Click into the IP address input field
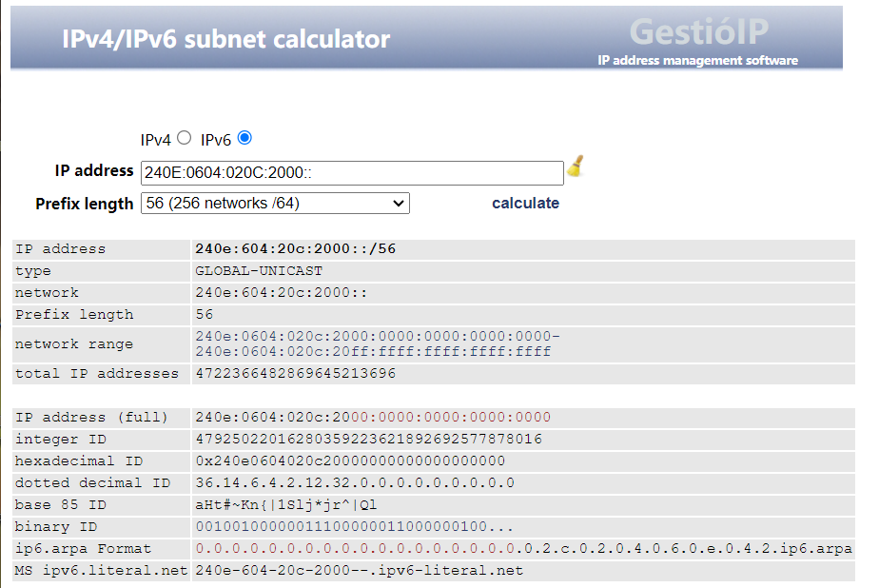Screen dimensions: 879x588 coord(352,172)
